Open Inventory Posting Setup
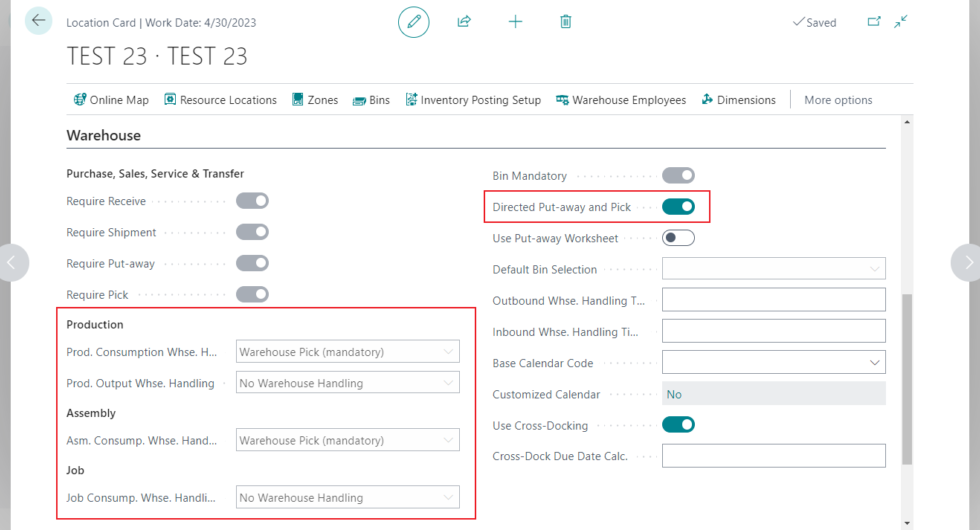980x530 pixels. coord(473,100)
